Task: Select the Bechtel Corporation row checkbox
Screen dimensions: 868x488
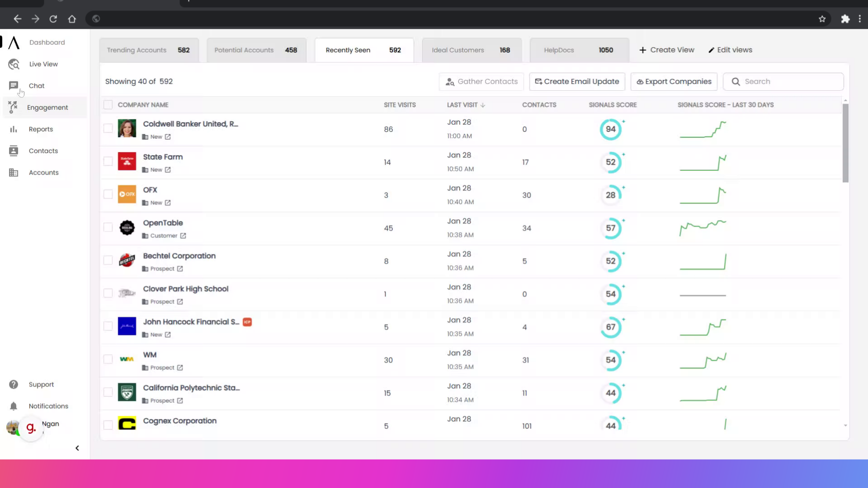Action: [x=108, y=260]
